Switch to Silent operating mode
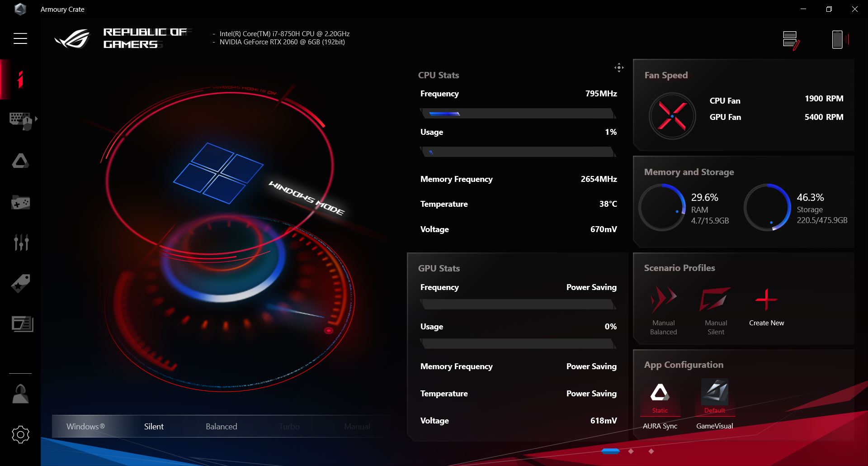This screenshot has width=868, height=466. click(x=154, y=427)
